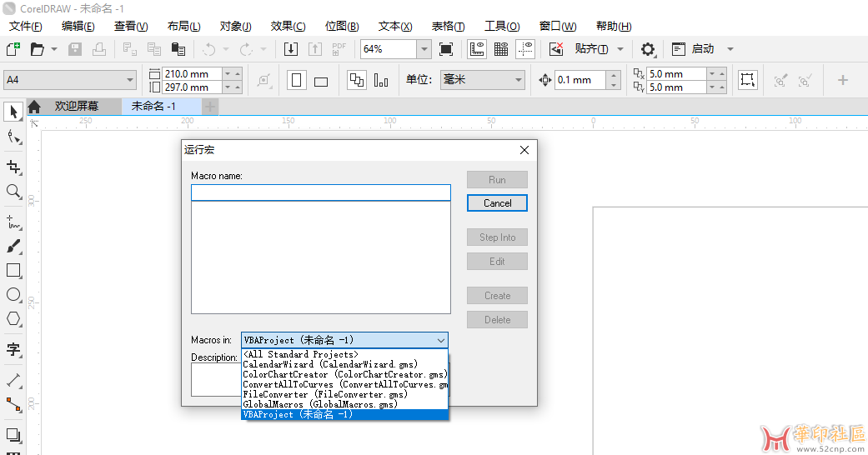This screenshot has width=868, height=455.
Task: Select the Text tool 字
Action: click(x=13, y=349)
